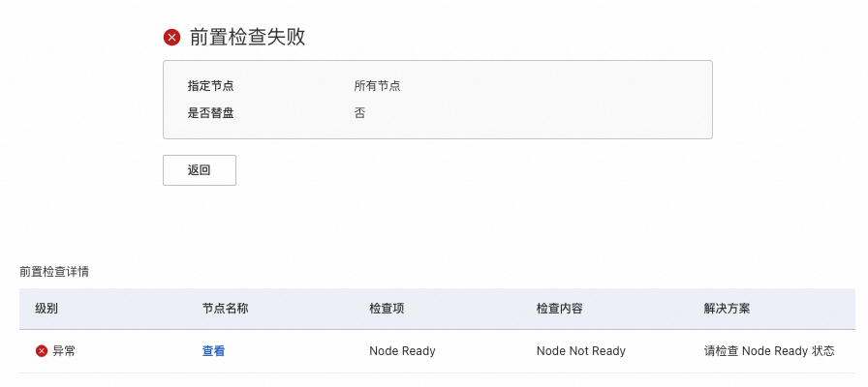Screen dimensions: 868x387
Task: Click the 是否替盘 label
Action: click(210, 112)
